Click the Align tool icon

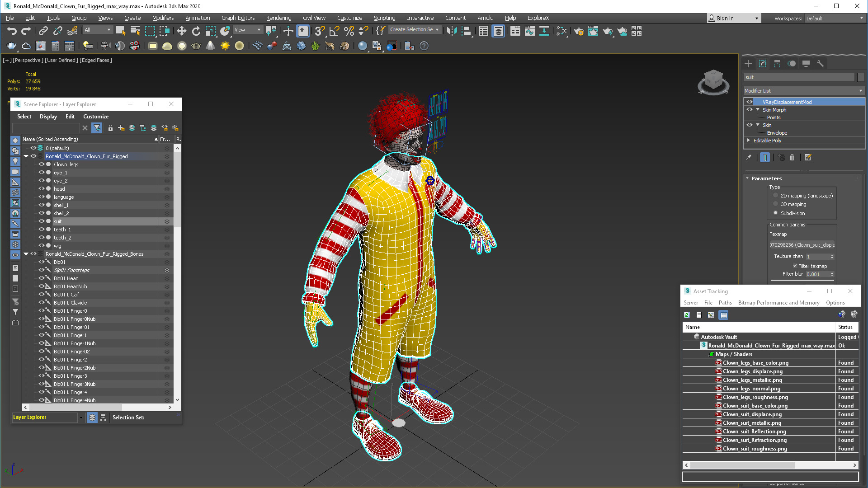coord(467,31)
